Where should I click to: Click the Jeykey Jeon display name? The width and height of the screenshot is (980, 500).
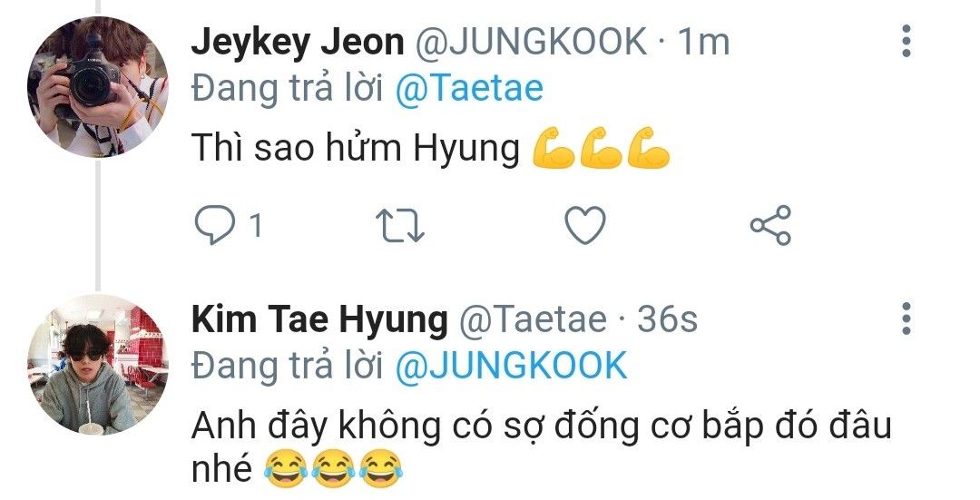(x=298, y=42)
